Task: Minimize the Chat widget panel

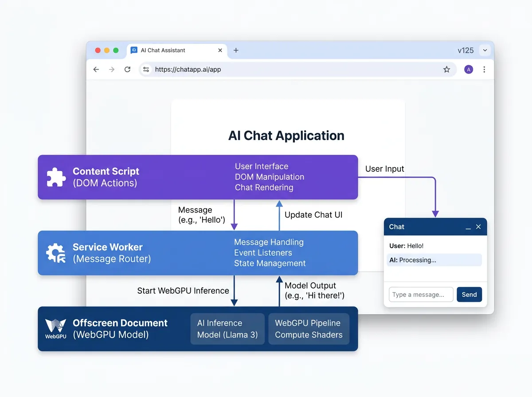Action: click(468, 227)
